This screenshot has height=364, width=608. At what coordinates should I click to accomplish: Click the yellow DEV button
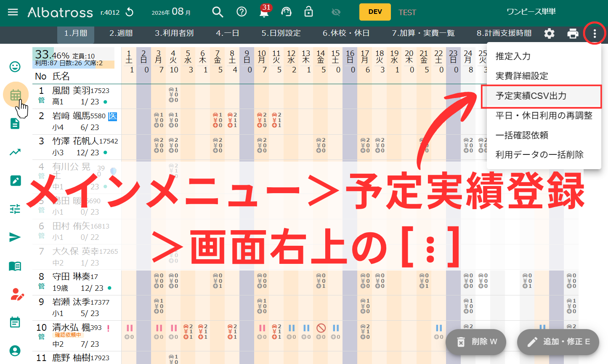point(375,12)
